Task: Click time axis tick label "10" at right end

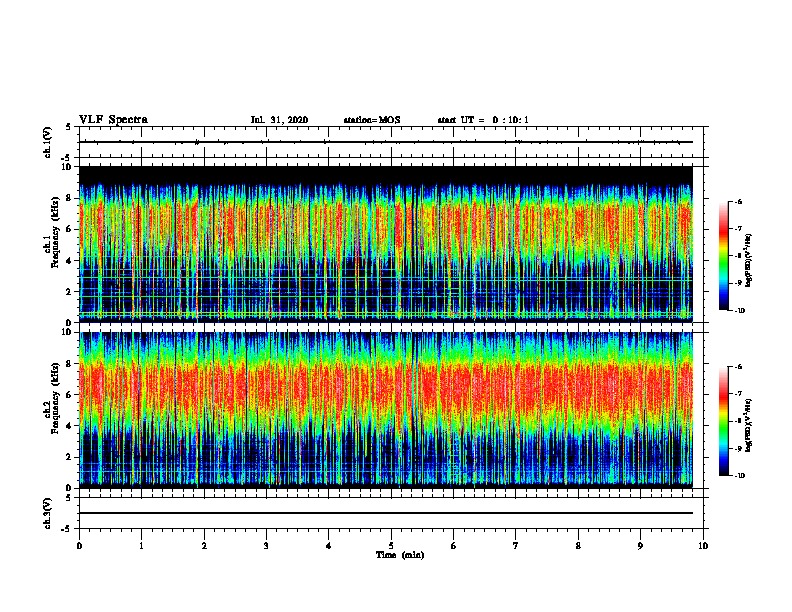Action: pyautogui.click(x=703, y=546)
